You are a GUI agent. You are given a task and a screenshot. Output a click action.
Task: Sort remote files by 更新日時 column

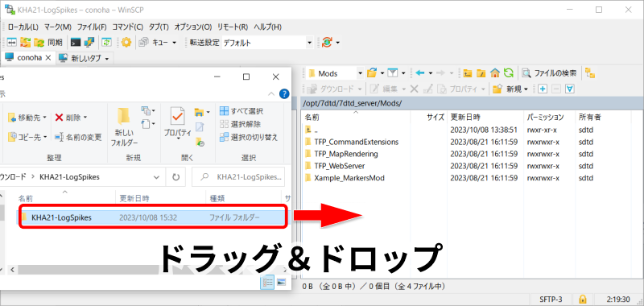(485, 117)
